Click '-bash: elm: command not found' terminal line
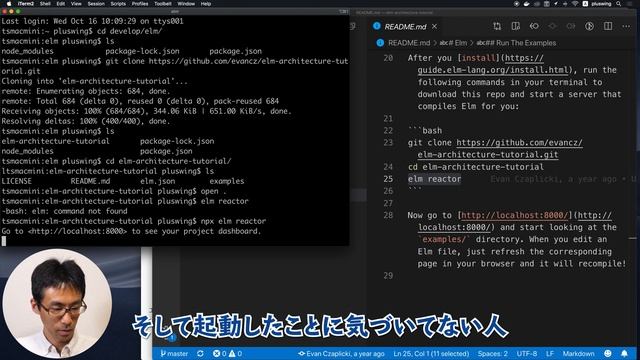The image size is (640, 360). (64, 211)
